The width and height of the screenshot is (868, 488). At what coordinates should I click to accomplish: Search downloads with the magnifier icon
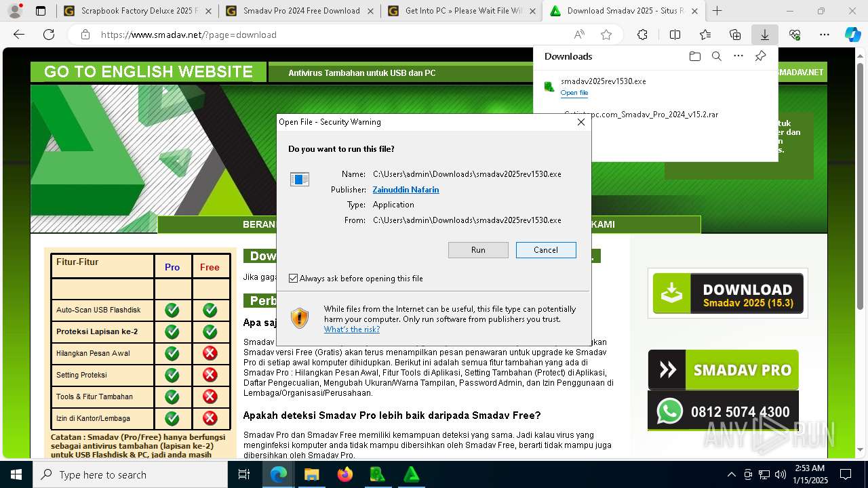[x=716, y=56]
